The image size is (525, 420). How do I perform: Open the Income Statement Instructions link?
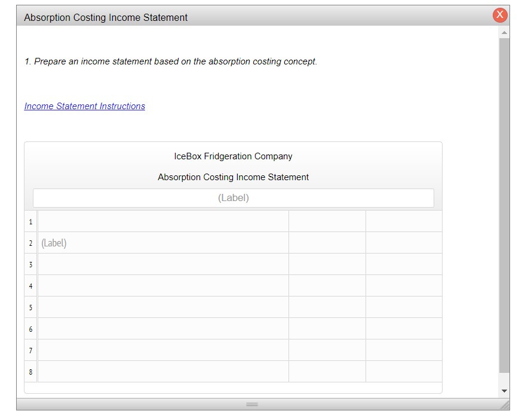click(x=84, y=106)
